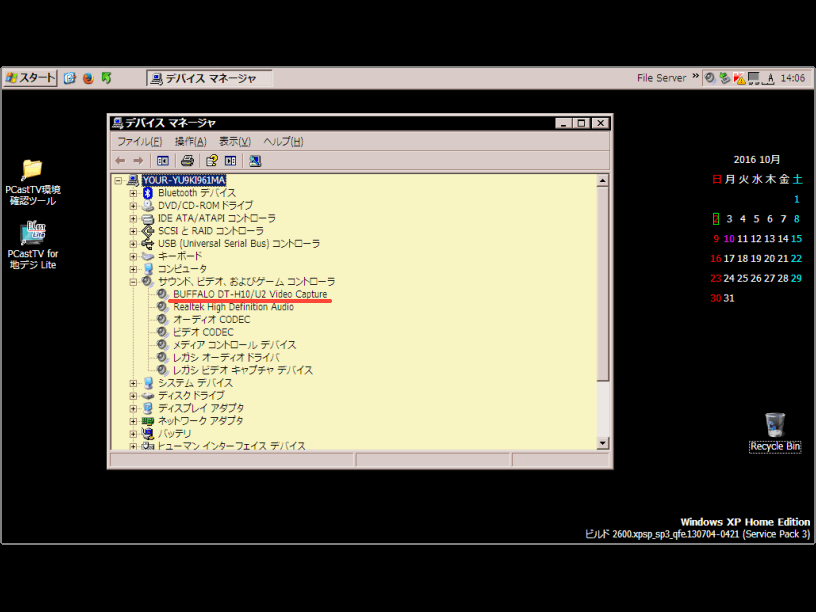Expand the ディスプレイ アダプタ node

133,409
